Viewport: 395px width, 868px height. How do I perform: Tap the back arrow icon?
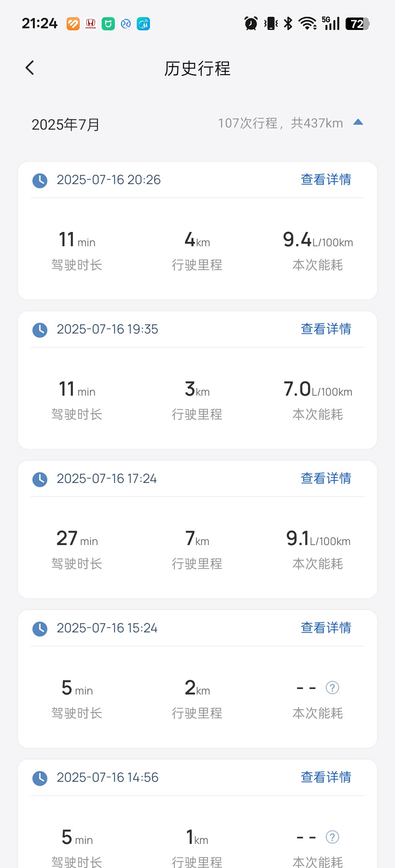tap(30, 68)
